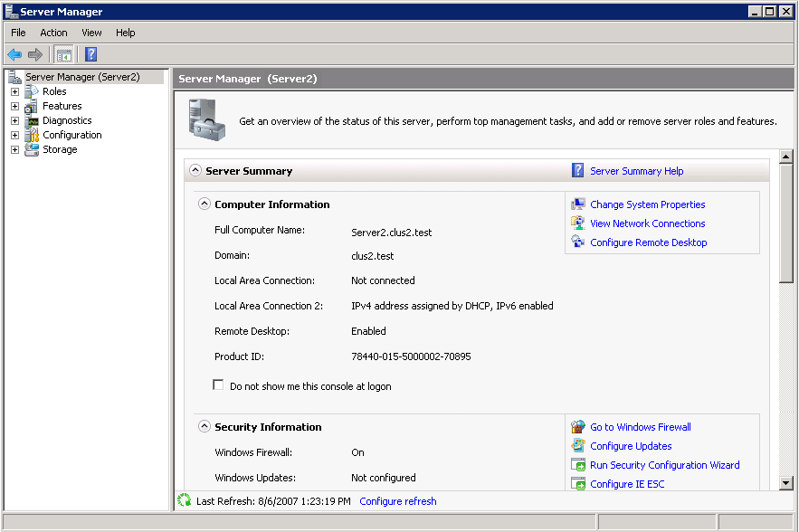Expand the Configuration tree node
The height and width of the screenshot is (532, 799).
[x=14, y=135]
